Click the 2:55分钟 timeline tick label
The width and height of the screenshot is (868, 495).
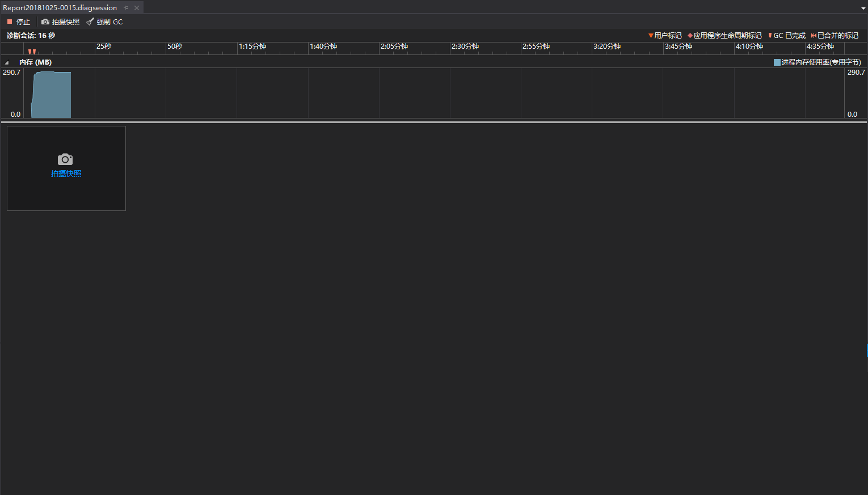coord(536,46)
